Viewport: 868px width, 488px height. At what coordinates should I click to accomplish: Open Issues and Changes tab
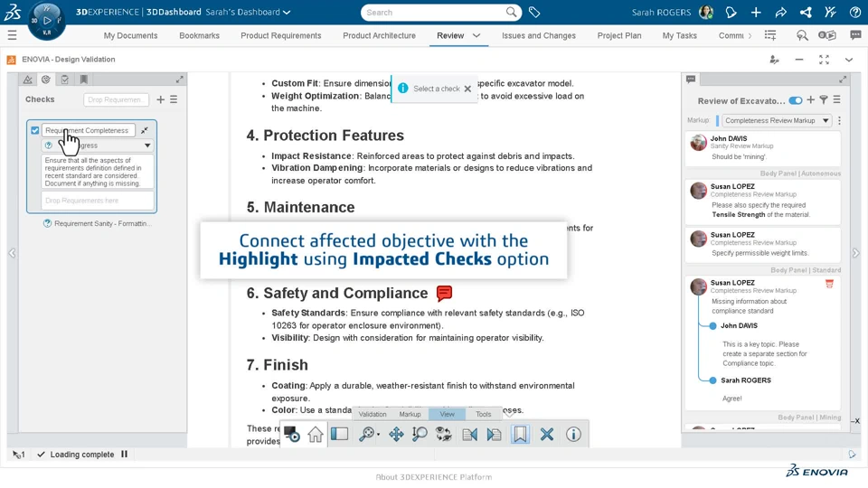click(x=539, y=35)
